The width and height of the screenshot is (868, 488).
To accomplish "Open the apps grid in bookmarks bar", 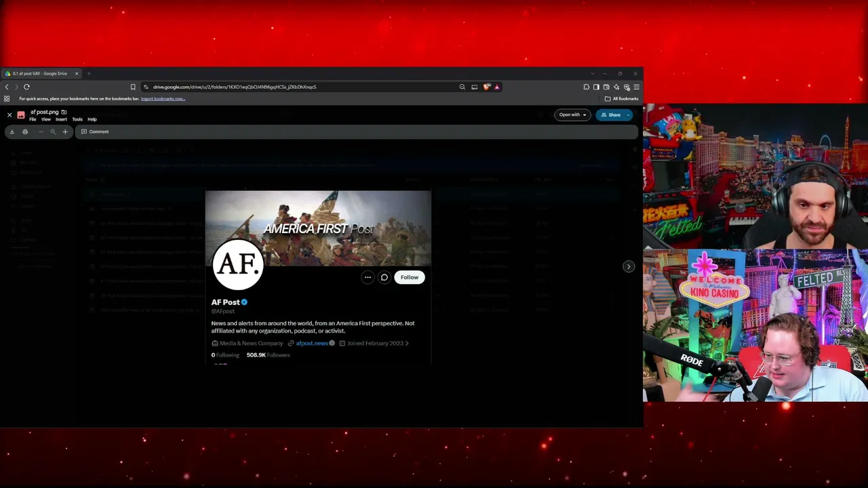I will point(7,99).
